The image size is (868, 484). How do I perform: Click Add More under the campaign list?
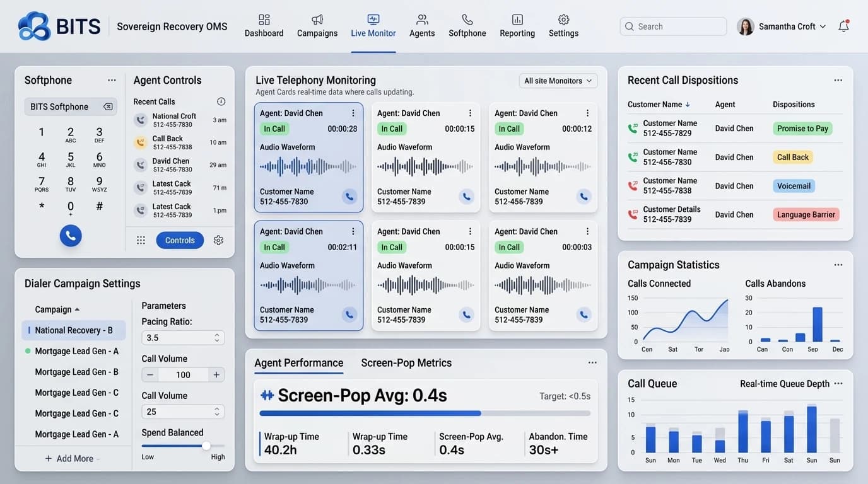[x=74, y=458]
